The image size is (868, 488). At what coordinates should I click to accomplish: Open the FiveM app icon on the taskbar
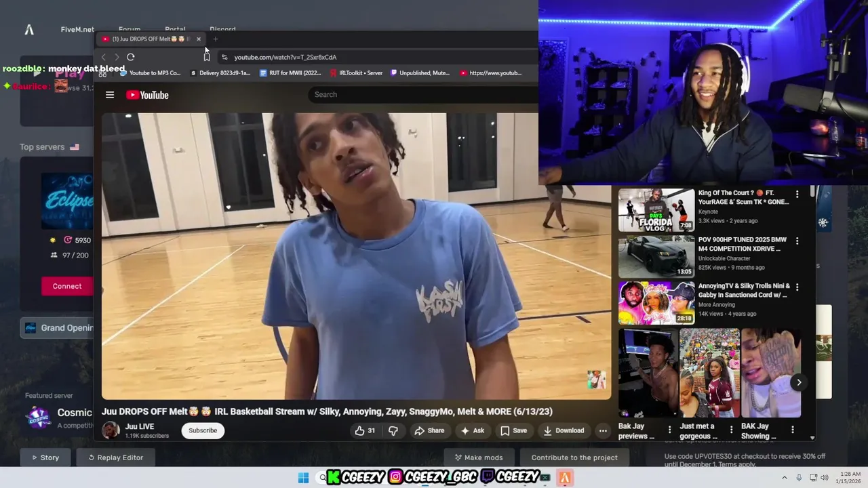coord(564,478)
